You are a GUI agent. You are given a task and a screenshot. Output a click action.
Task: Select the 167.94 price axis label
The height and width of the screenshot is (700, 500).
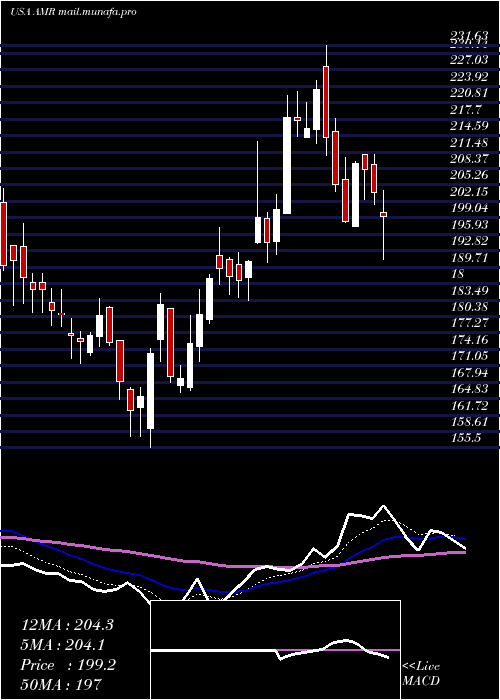[x=469, y=374]
